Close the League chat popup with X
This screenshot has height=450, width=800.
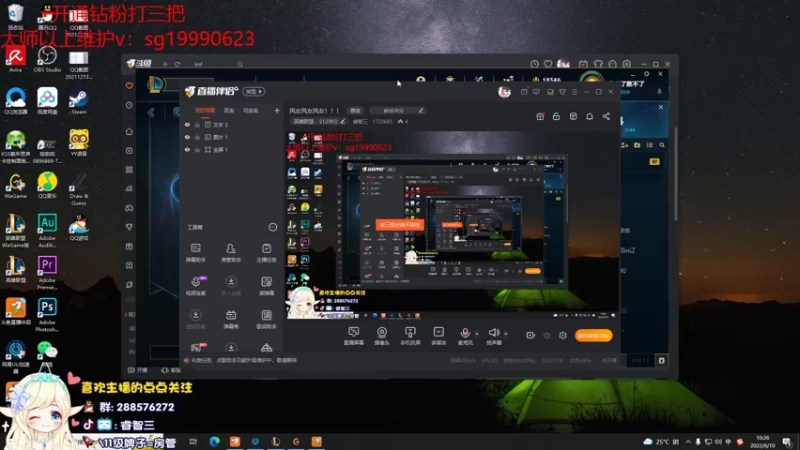click(661, 107)
